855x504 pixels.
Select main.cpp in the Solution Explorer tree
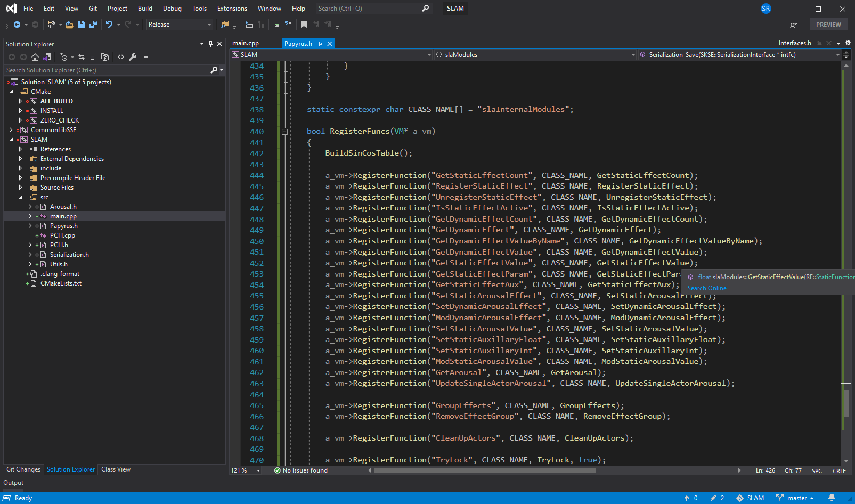pyautogui.click(x=63, y=216)
